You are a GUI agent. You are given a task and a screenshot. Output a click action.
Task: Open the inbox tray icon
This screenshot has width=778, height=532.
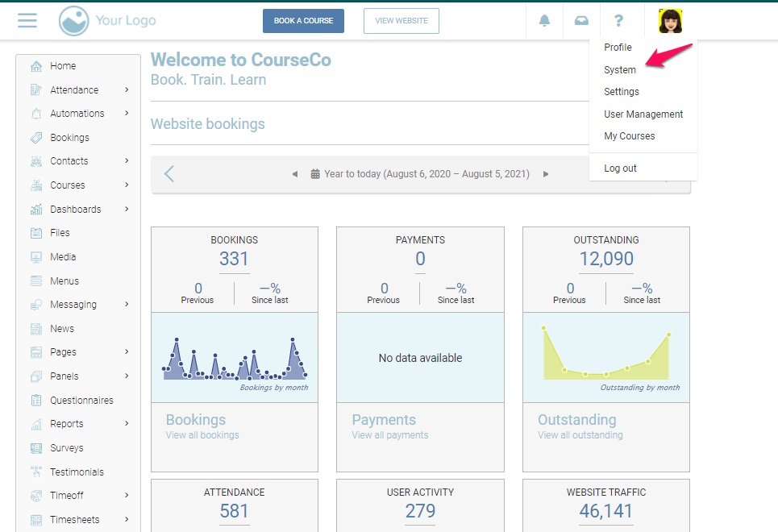pos(581,21)
